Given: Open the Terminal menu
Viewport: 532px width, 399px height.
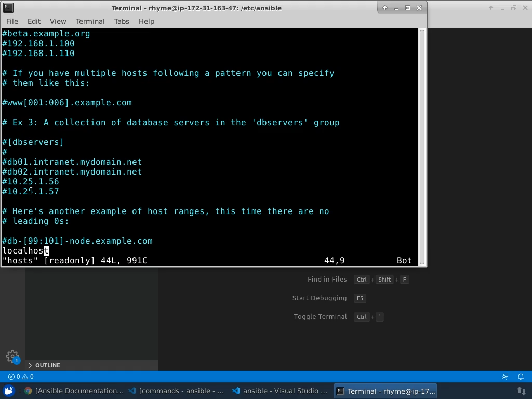Looking at the screenshot, I should tap(90, 21).
